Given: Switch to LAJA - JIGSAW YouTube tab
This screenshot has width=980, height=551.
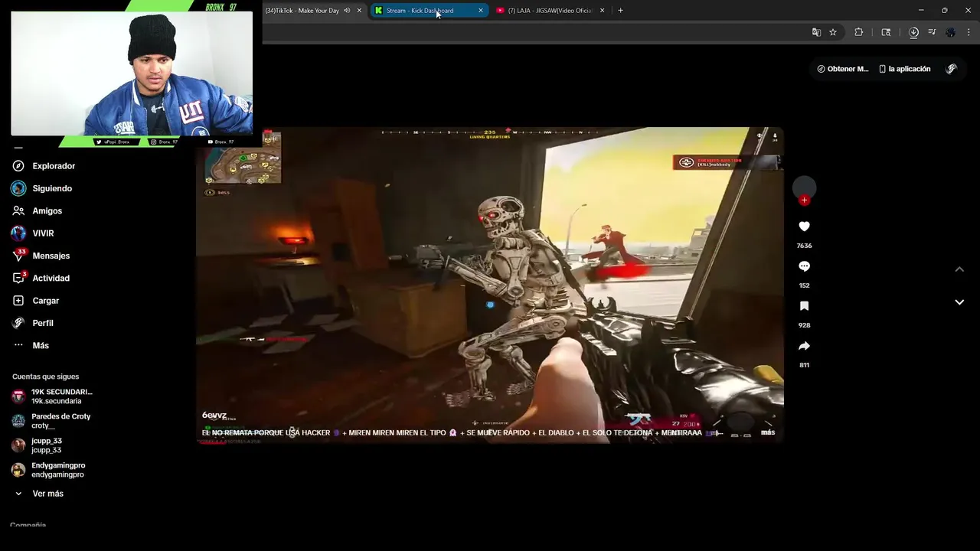Looking at the screenshot, I should tap(550, 11).
